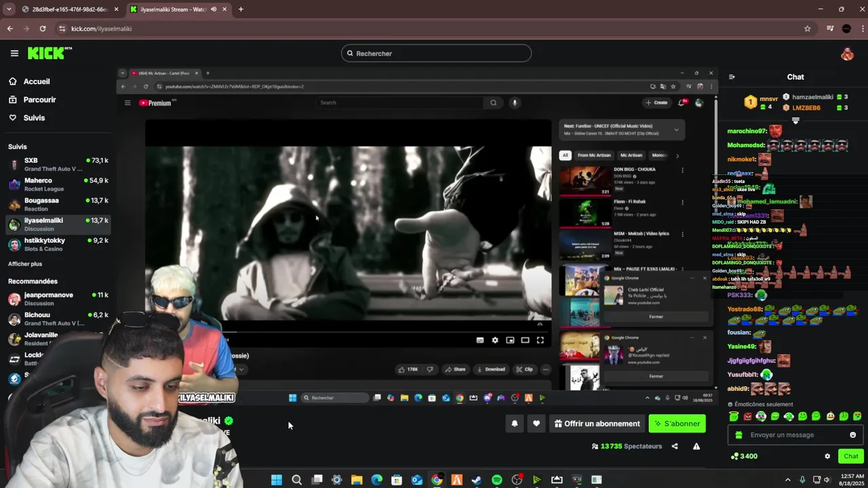Collapse the chat panel with arrow icon
868x488 pixels.
pyautogui.click(x=732, y=77)
